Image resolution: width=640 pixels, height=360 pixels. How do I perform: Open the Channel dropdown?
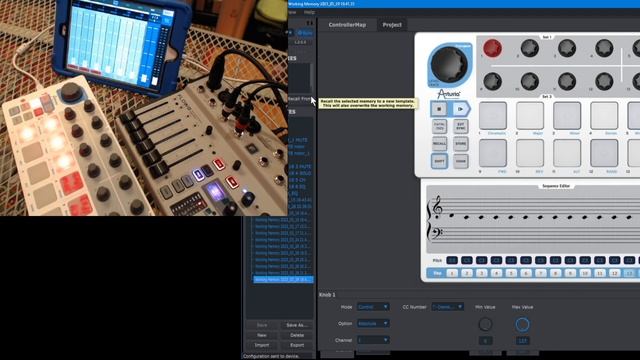click(x=373, y=340)
